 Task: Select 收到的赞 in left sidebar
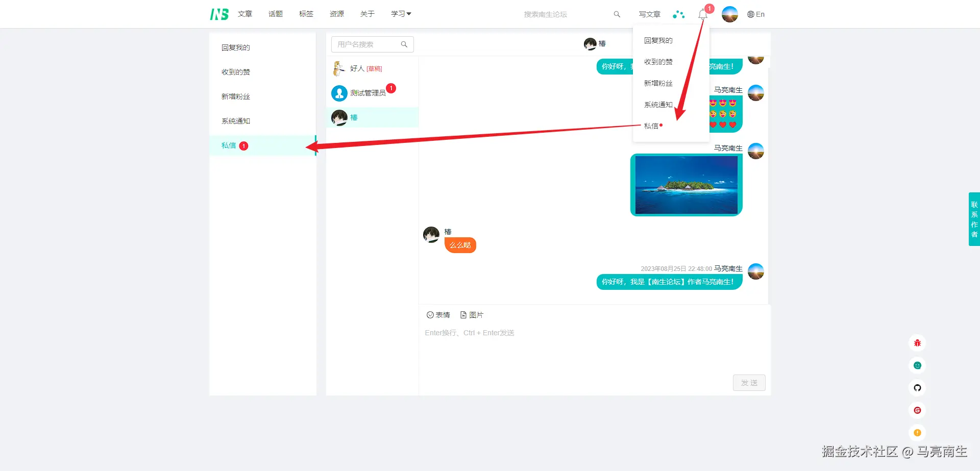[x=235, y=71]
